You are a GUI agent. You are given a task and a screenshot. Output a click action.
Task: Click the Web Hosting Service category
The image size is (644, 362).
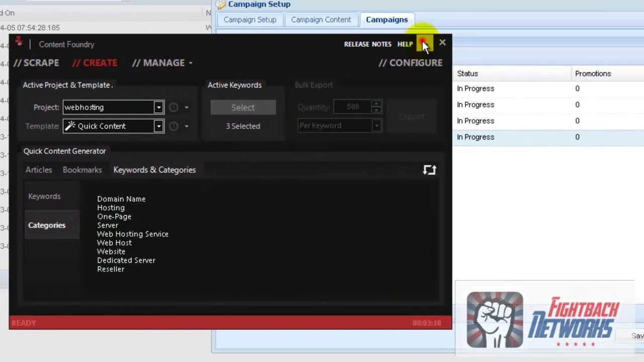click(133, 234)
